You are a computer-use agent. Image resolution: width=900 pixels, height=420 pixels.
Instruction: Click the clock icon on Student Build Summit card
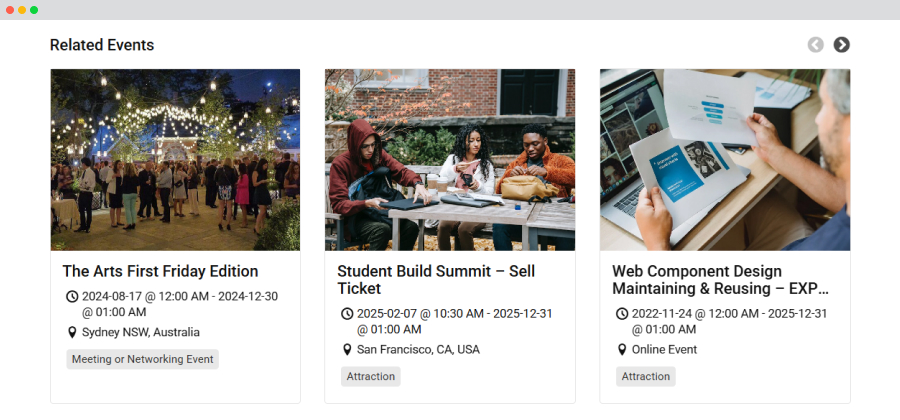pyautogui.click(x=347, y=314)
